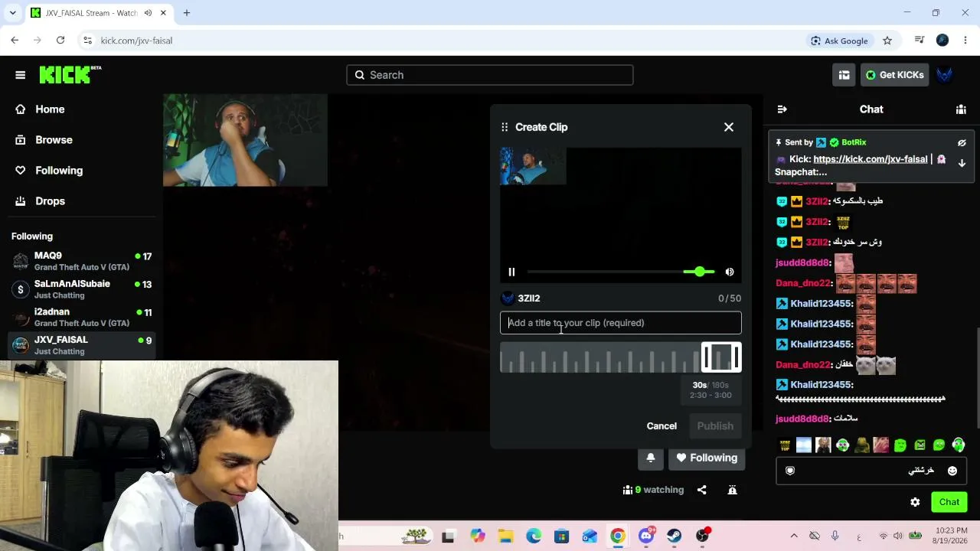This screenshot has height=551, width=980.
Task: Open chat identity shield icon
Action: (790, 471)
